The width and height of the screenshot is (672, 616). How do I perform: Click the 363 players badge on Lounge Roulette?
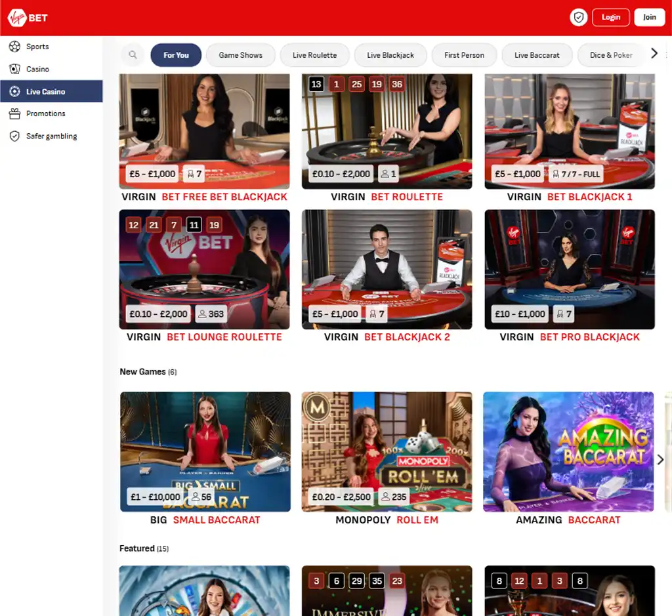pyautogui.click(x=211, y=314)
